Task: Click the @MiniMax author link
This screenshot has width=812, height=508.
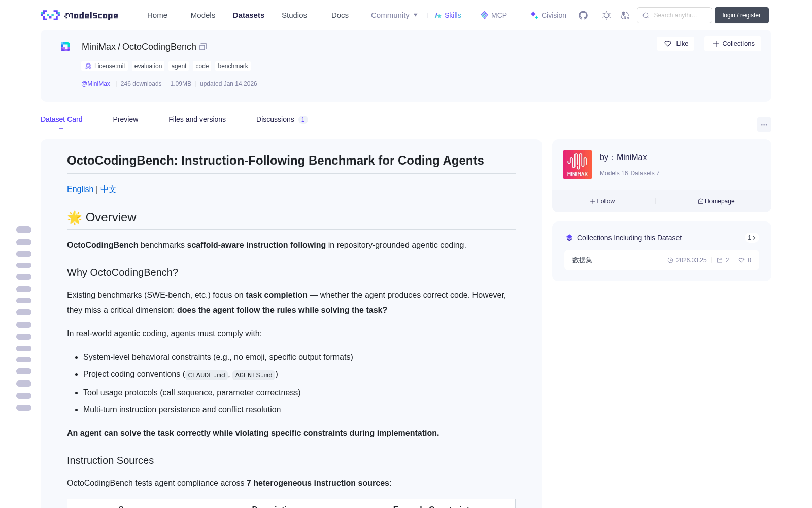Action: (x=95, y=84)
